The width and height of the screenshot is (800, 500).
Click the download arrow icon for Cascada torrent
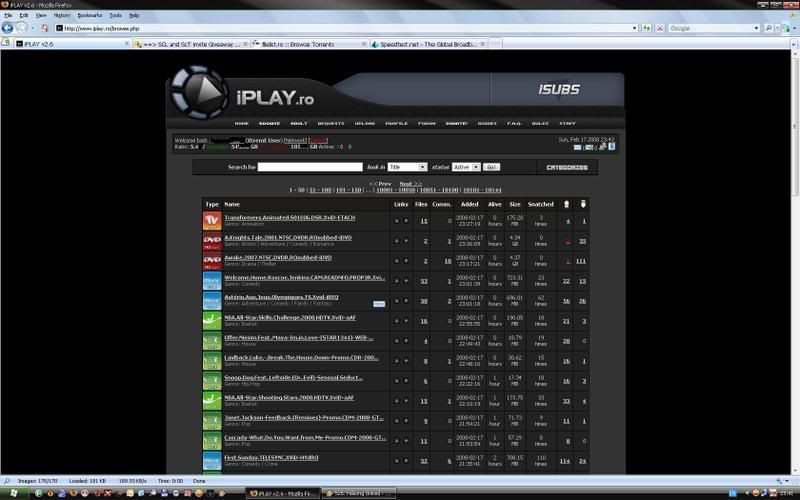pos(396,441)
